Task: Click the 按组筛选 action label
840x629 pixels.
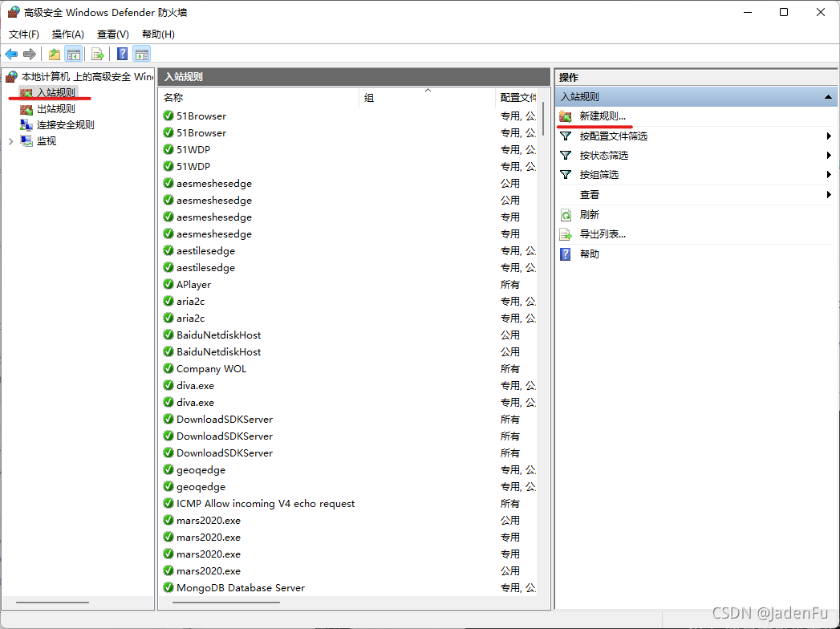Action: 599,175
